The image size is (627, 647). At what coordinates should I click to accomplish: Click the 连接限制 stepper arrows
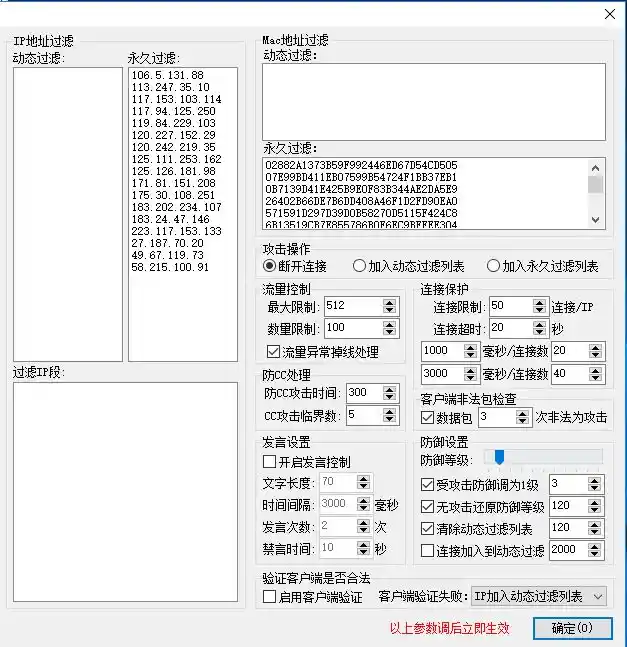(539, 306)
